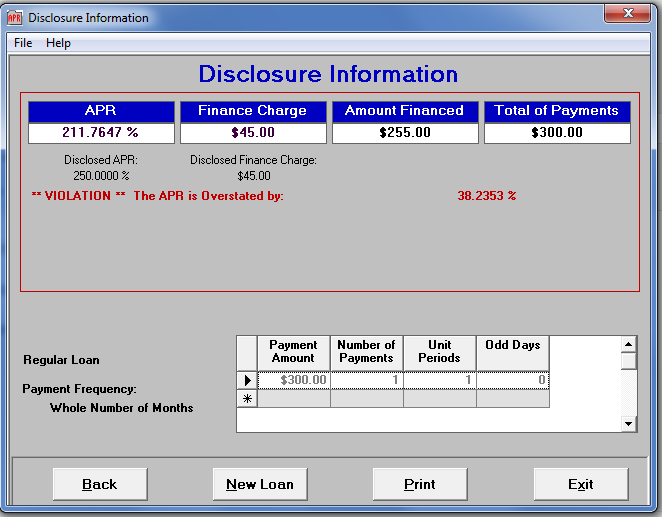
Task: Open the Help menu
Action: (x=58, y=43)
